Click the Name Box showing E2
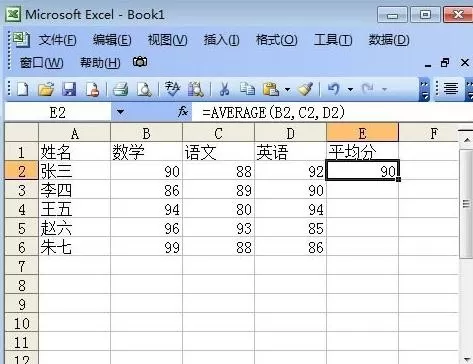The width and height of the screenshot is (473, 364). (58, 112)
